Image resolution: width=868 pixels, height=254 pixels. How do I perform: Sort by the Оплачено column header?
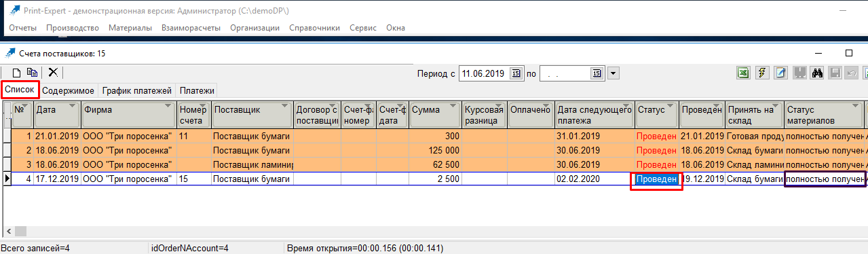530,114
